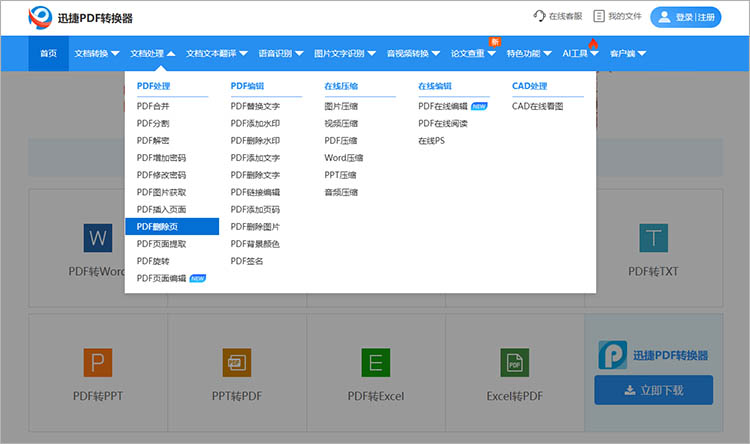Click the PDF转PPT orange P icon
The height and width of the screenshot is (444, 750).
[x=98, y=362]
